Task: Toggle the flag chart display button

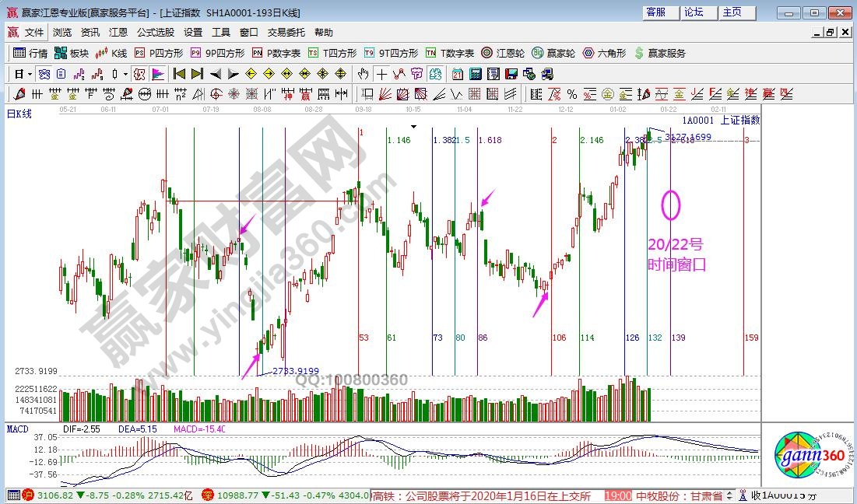Action: 158,74
